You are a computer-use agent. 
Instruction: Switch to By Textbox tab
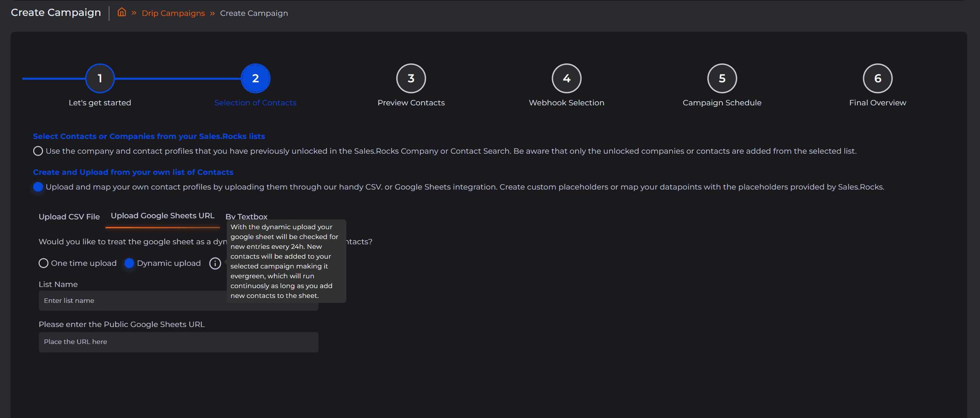pyautogui.click(x=246, y=216)
